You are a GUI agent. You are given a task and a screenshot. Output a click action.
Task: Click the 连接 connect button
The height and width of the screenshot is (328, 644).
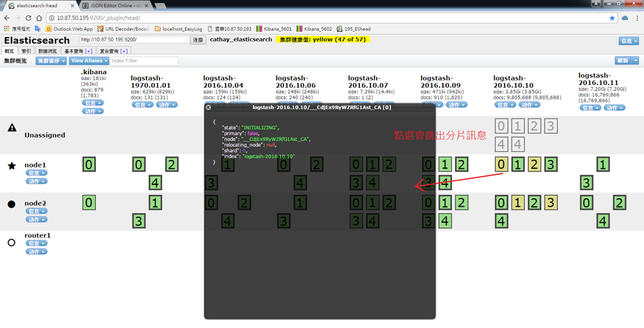tap(198, 40)
